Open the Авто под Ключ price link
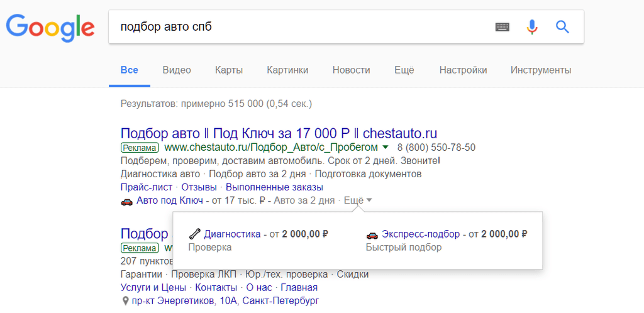The image size is (644, 313). (x=170, y=200)
